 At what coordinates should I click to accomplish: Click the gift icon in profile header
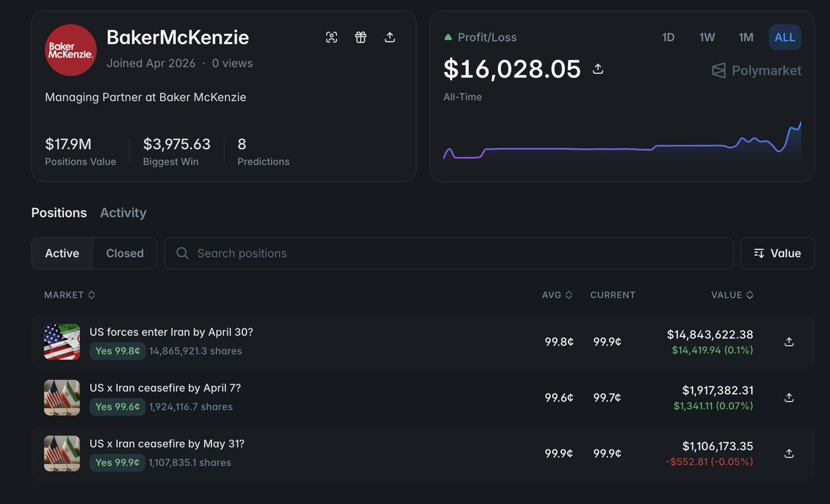pyautogui.click(x=361, y=37)
